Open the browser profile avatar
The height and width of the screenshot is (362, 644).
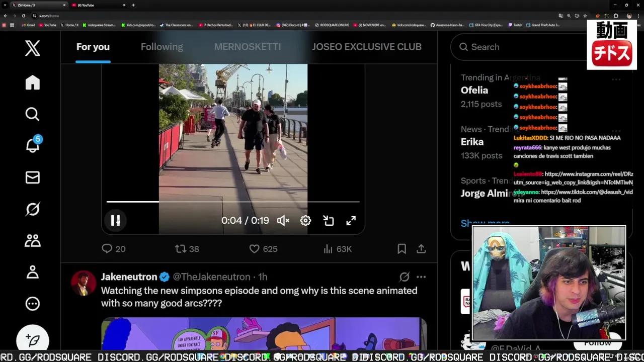click(x=629, y=16)
